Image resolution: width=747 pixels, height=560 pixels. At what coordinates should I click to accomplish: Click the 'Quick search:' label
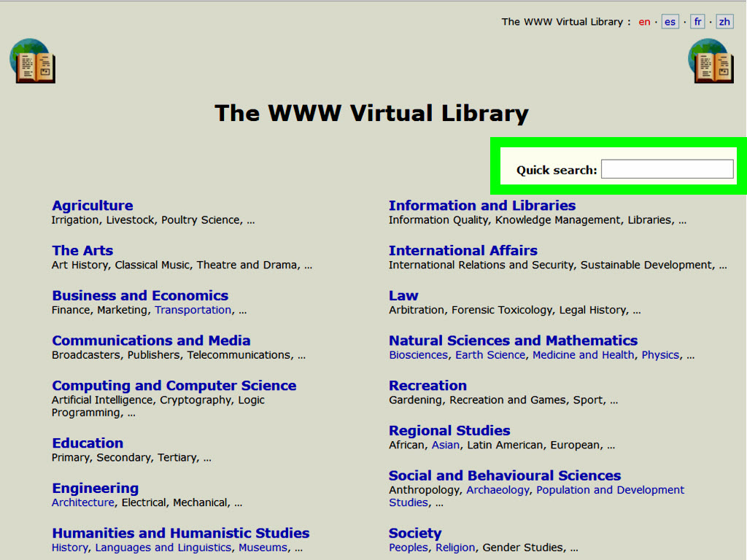pos(557,170)
